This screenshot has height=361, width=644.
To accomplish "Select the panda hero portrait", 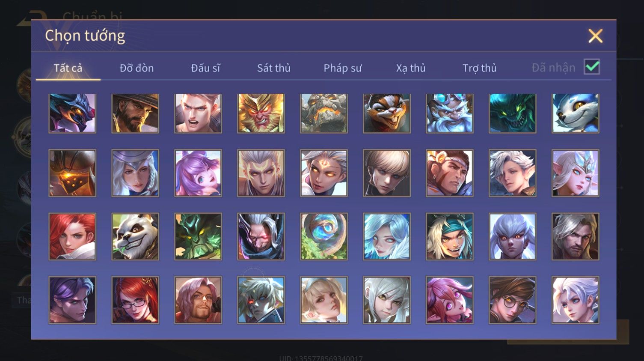I will click(x=135, y=236).
